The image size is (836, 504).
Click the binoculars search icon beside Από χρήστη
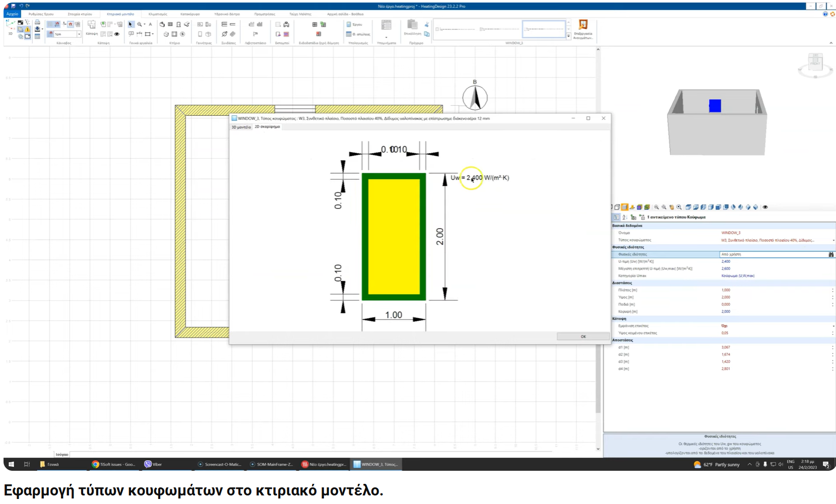point(831,254)
